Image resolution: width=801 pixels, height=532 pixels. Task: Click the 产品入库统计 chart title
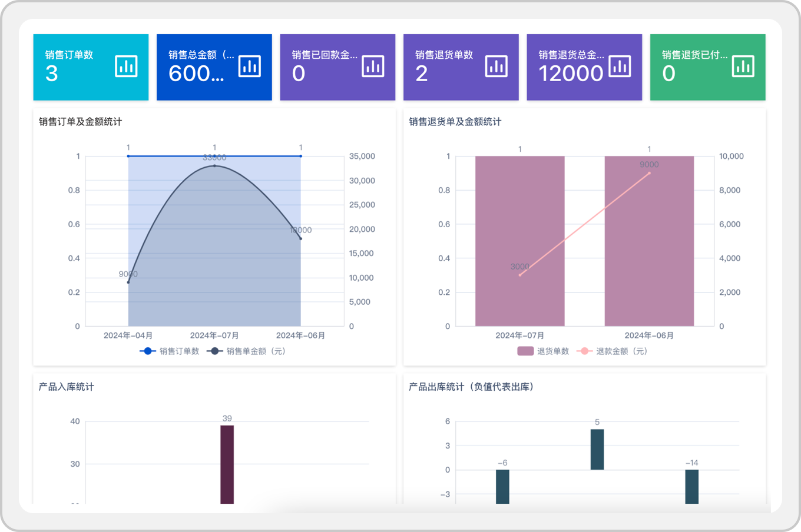[x=67, y=387]
